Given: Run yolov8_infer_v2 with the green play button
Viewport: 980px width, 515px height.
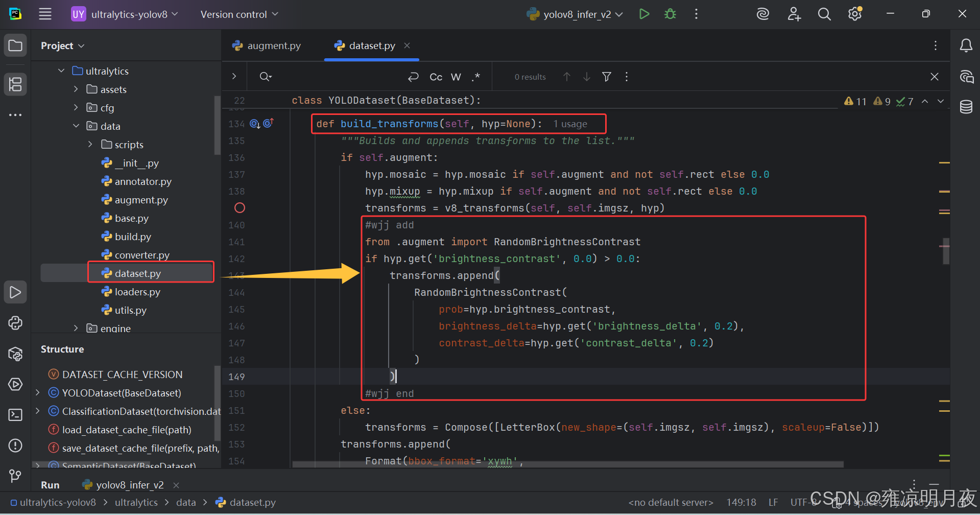Looking at the screenshot, I should (x=644, y=14).
